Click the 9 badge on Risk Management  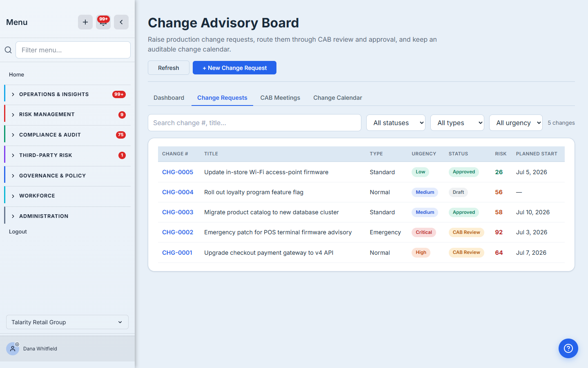(x=122, y=115)
